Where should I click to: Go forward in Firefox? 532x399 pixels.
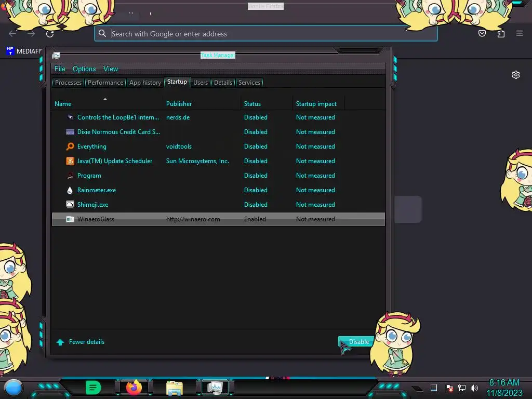(x=31, y=34)
